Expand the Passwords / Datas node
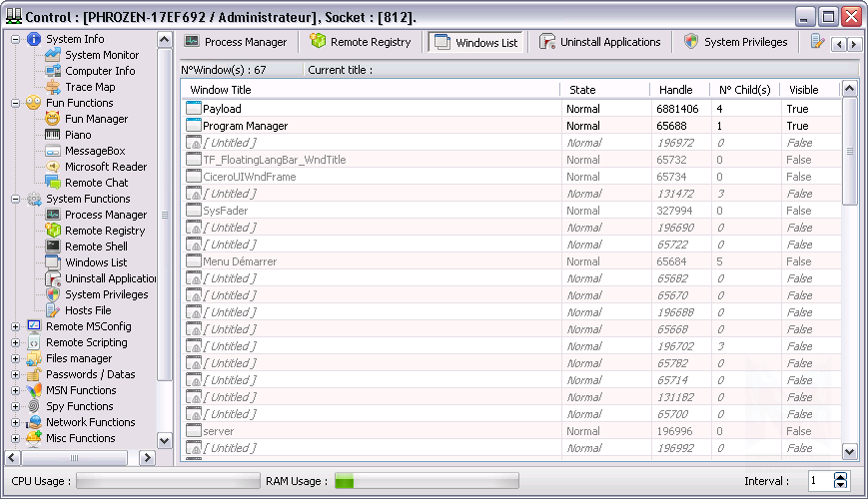 pos(15,374)
